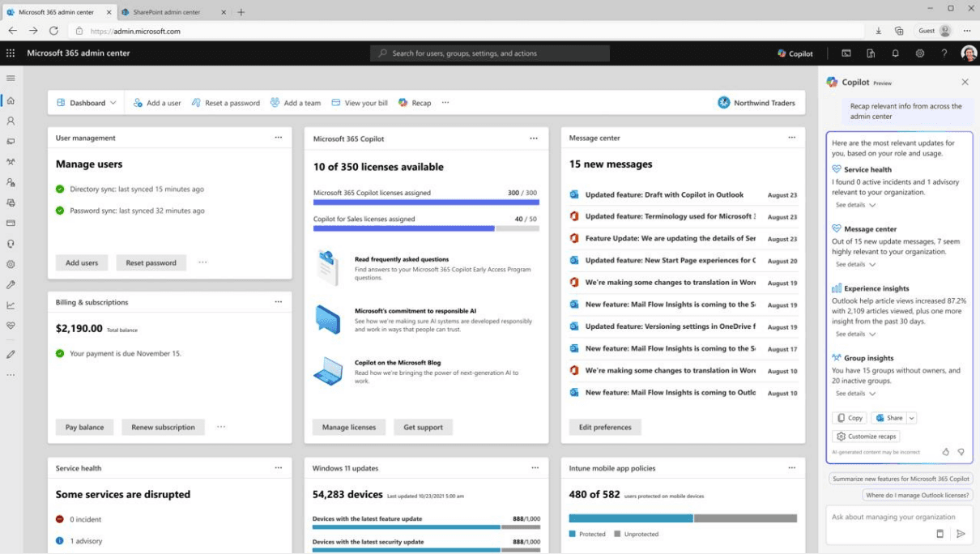The width and height of the screenshot is (980, 554).
Task: Click Copilot for Sales licenses progress bar
Action: (425, 228)
